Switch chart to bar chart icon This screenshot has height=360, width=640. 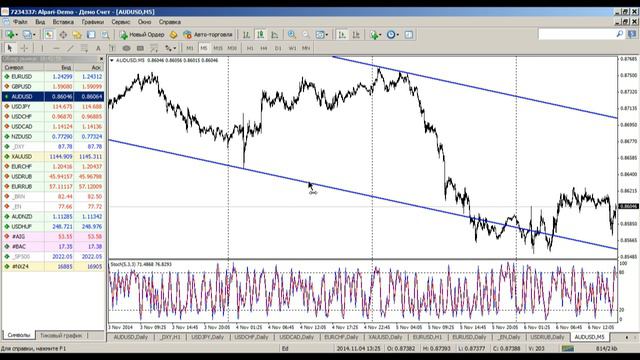click(x=246, y=35)
